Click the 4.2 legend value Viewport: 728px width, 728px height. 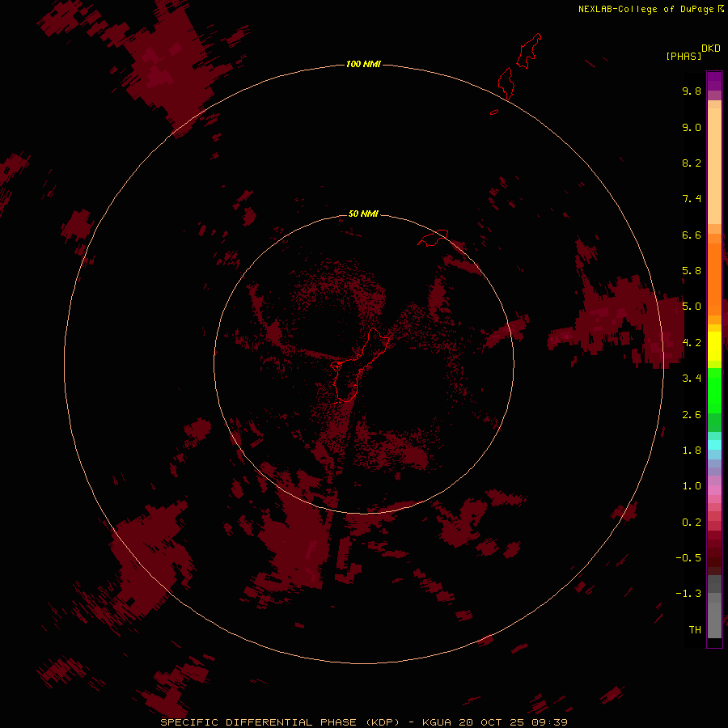pos(692,343)
